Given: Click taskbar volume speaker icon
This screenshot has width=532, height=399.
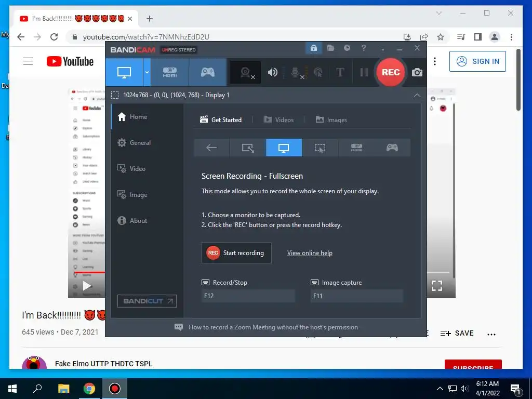Looking at the screenshot, I should (x=464, y=389).
